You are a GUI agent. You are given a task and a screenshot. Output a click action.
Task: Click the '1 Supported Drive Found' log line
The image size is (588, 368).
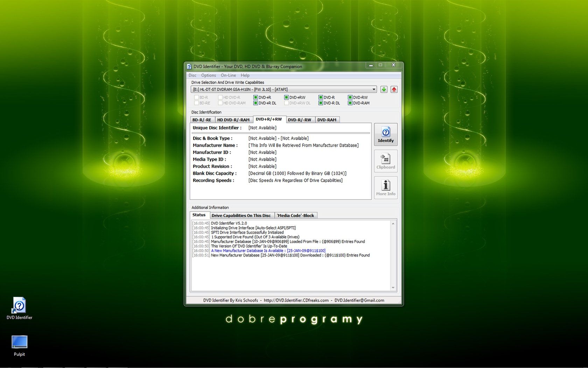[255, 237]
